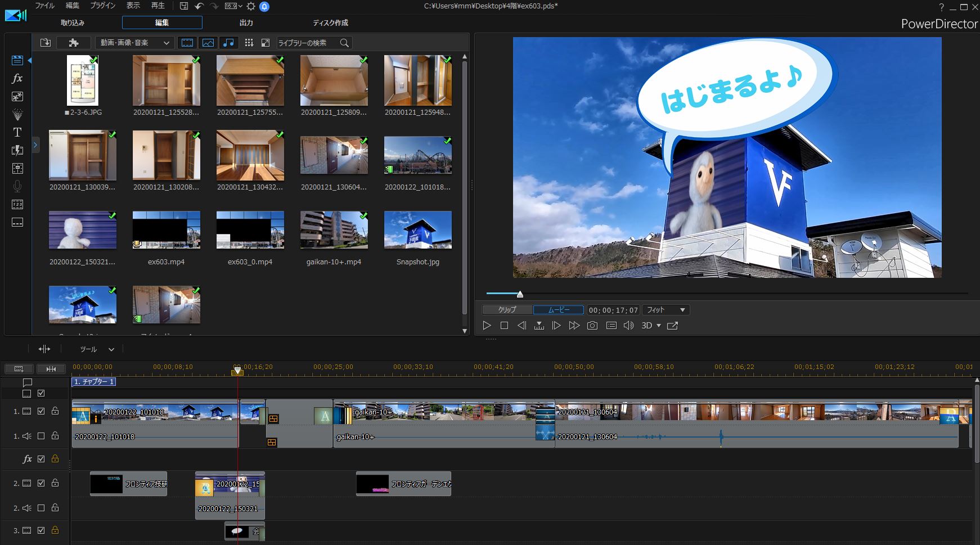
Task: Select the ex603.mp4 thumbnail
Action: [166, 230]
